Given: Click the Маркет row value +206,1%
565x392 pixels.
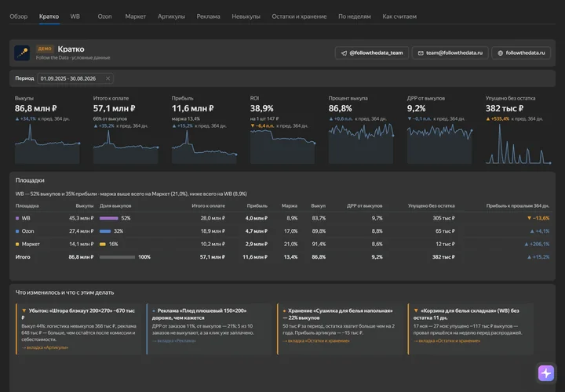Looking at the screenshot, I should pos(537,244).
